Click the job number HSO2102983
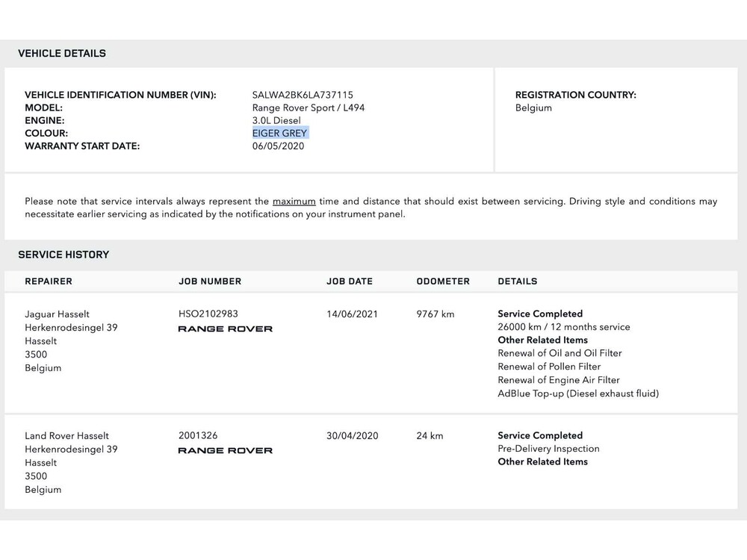The image size is (747, 560). coord(208,314)
